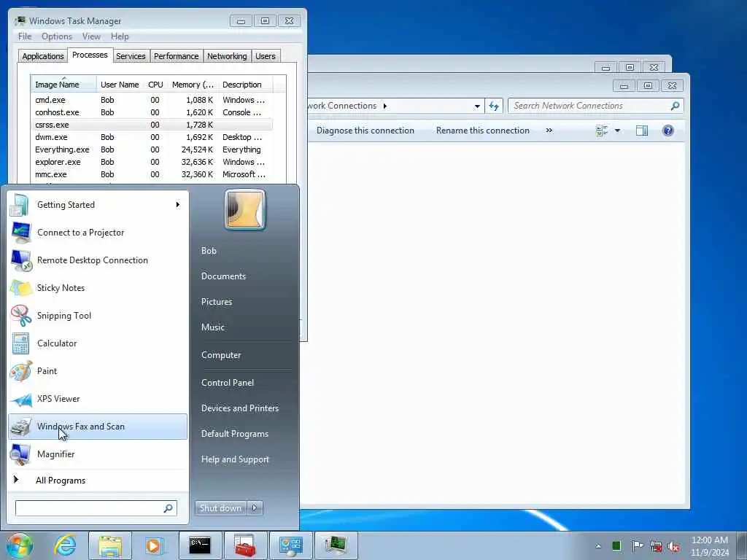The image size is (747, 560).
Task: Switch to the Users tab
Action: tap(266, 56)
